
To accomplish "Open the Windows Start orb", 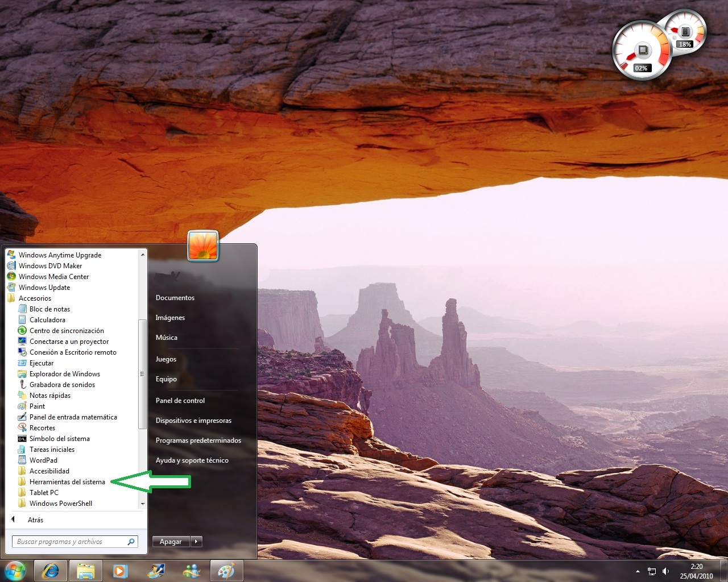I will coord(15,571).
